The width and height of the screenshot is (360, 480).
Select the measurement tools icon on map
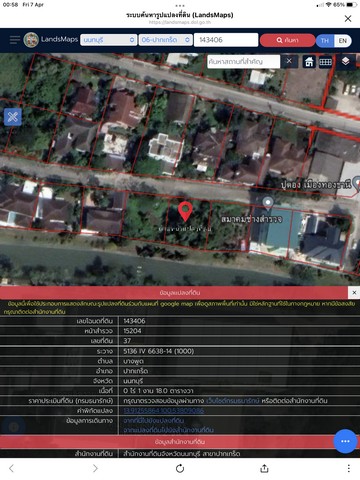[x=13, y=117]
